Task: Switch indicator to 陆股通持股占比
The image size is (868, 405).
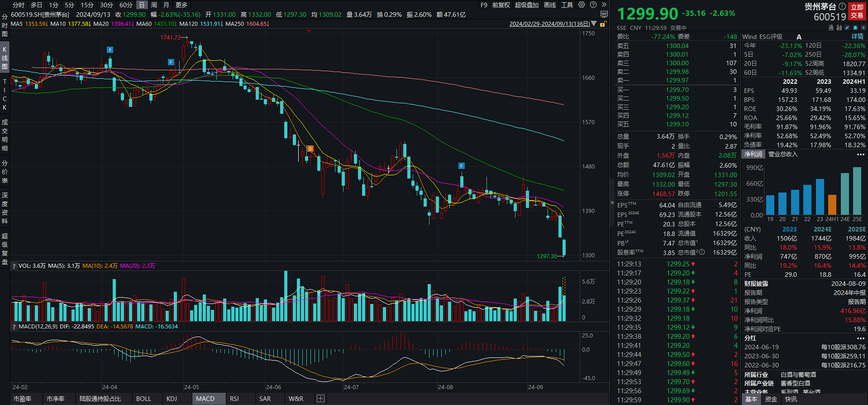Action: point(100,399)
